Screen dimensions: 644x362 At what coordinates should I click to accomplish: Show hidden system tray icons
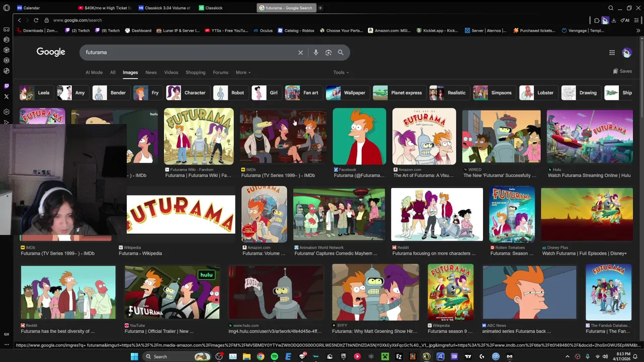click(x=568, y=356)
